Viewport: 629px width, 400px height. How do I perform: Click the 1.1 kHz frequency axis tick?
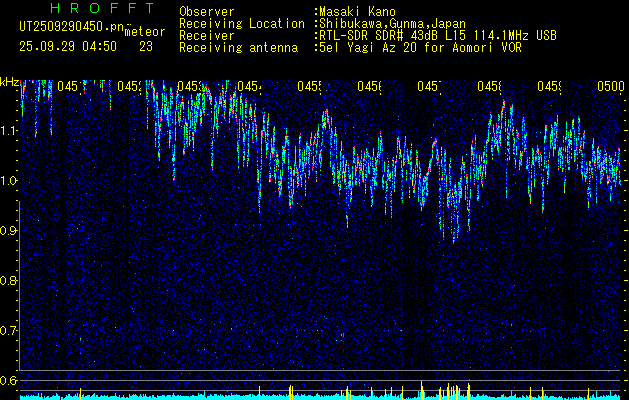(9, 131)
